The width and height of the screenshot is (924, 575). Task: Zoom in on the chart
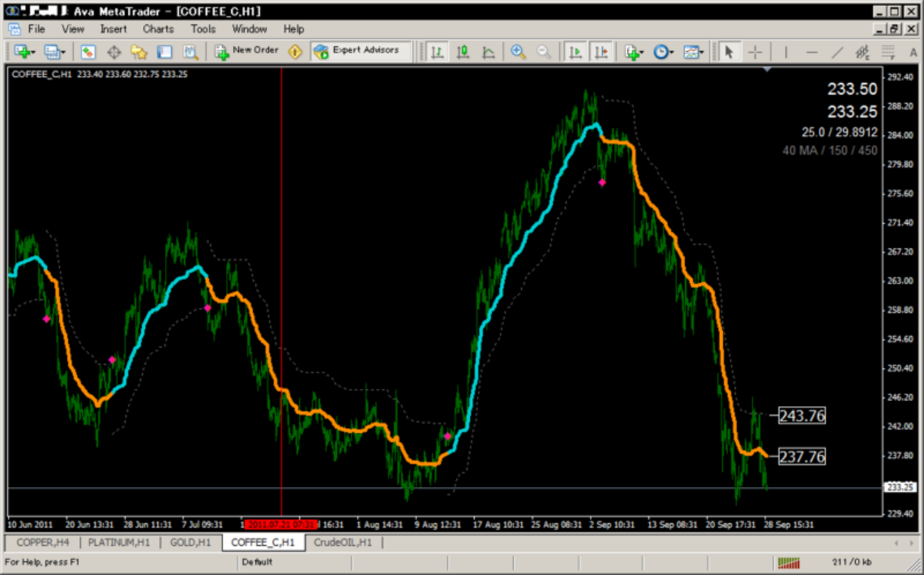pos(518,52)
